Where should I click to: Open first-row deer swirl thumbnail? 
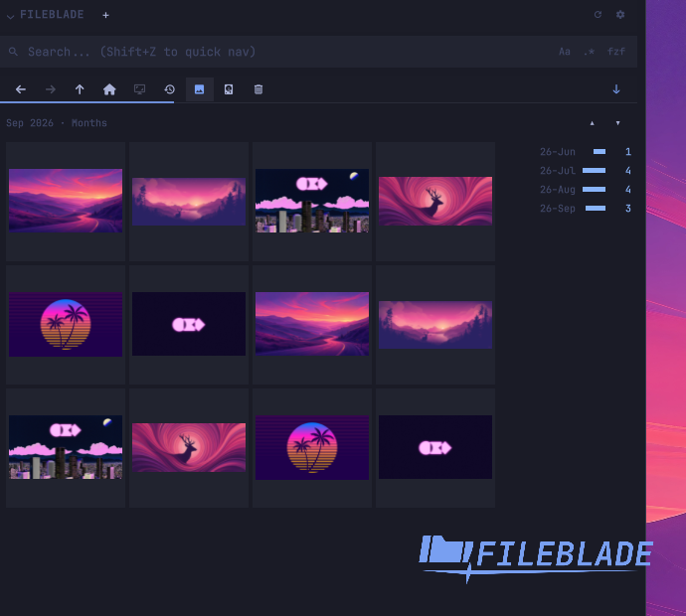coord(435,201)
